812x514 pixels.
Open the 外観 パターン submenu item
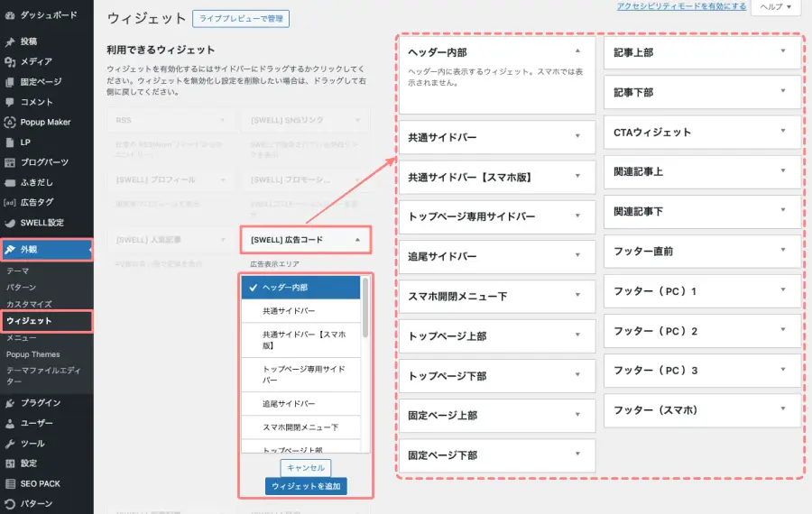pyautogui.click(x=22, y=288)
